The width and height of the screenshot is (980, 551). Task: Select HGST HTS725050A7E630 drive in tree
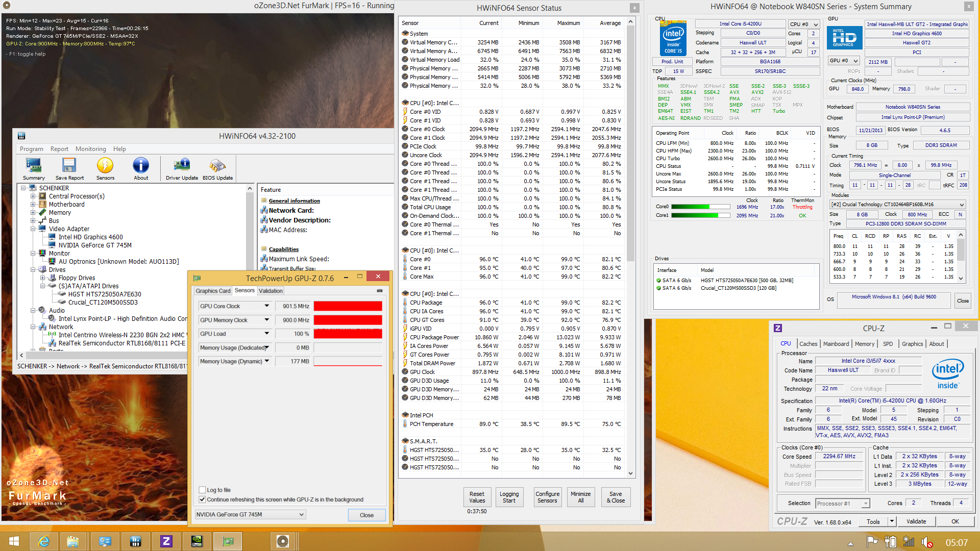click(x=105, y=294)
